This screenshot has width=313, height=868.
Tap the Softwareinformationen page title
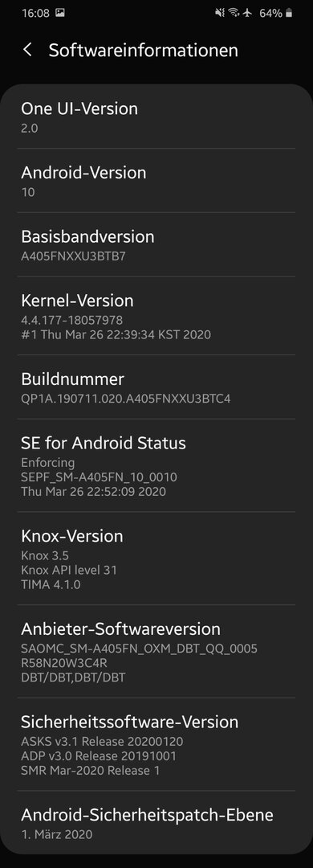143,50
